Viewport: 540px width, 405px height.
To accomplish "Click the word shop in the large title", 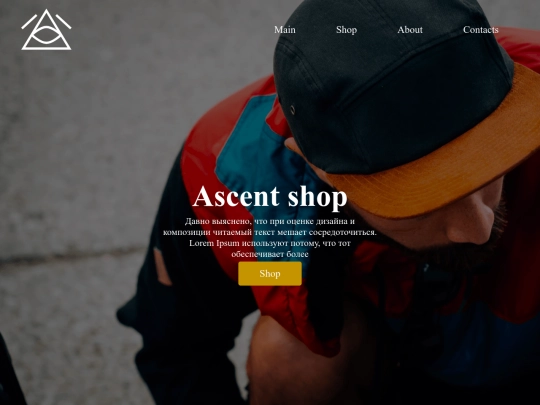I will (x=318, y=197).
